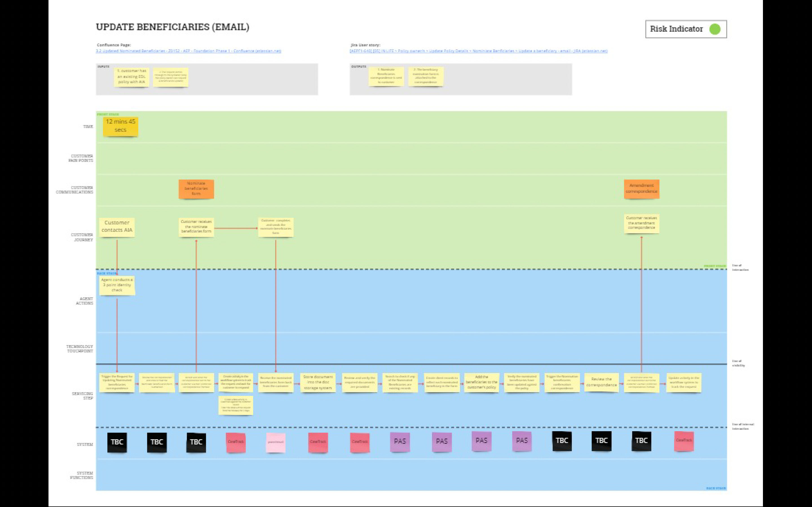Click the PAS sticky below 'Add the beneficiaries'
812x507 pixels.
coord(482,441)
